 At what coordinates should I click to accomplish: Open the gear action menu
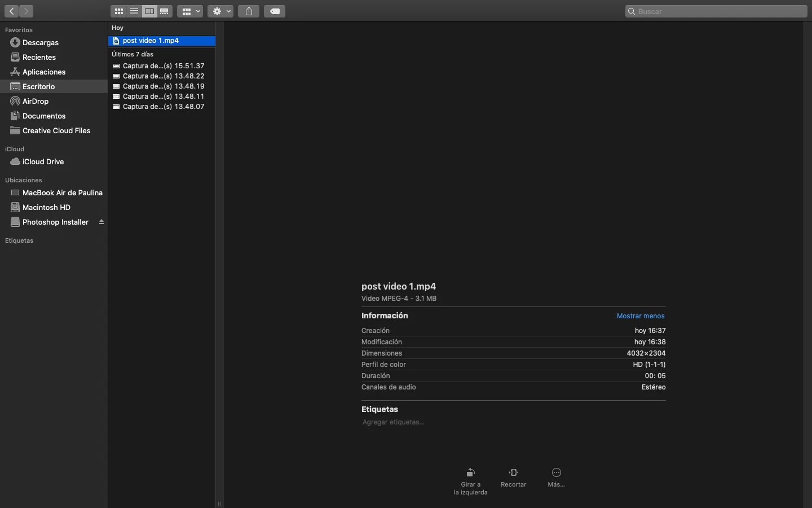(220, 11)
